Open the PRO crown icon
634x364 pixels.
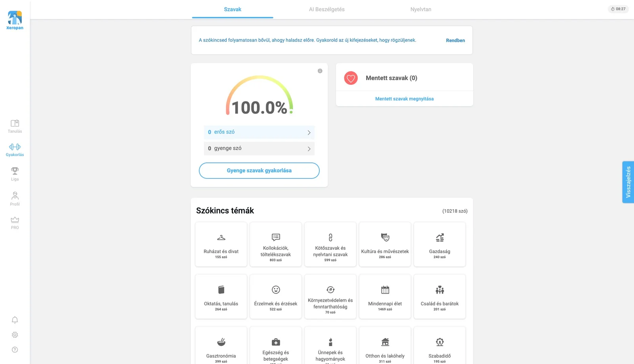tap(15, 220)
